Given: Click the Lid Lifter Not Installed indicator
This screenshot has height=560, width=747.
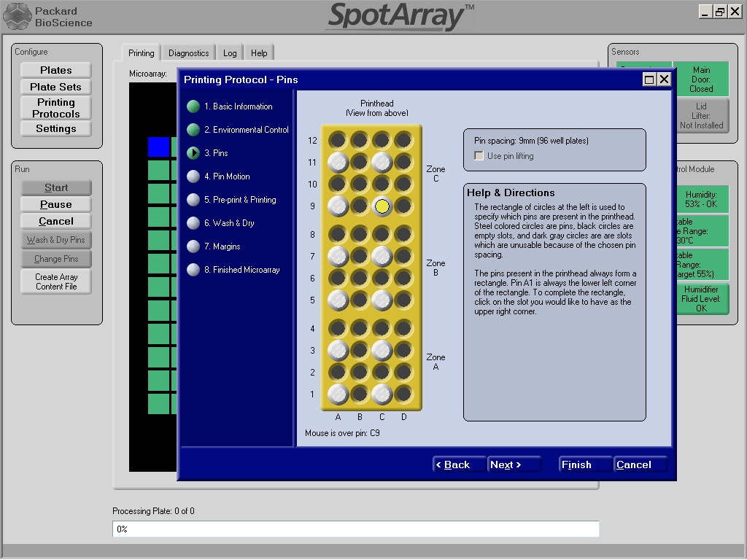Looking at the screenshot, I should (x=701, y=115).
